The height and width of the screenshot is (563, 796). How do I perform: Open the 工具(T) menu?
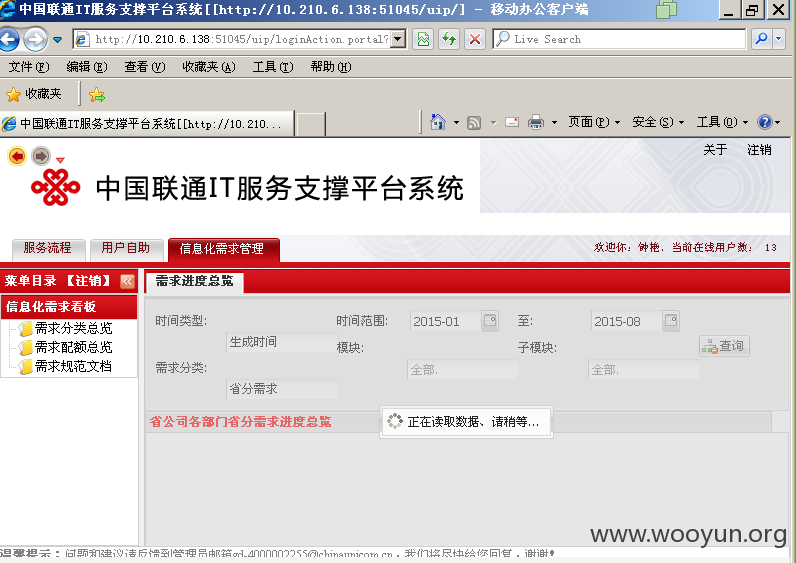pos(273,67)
